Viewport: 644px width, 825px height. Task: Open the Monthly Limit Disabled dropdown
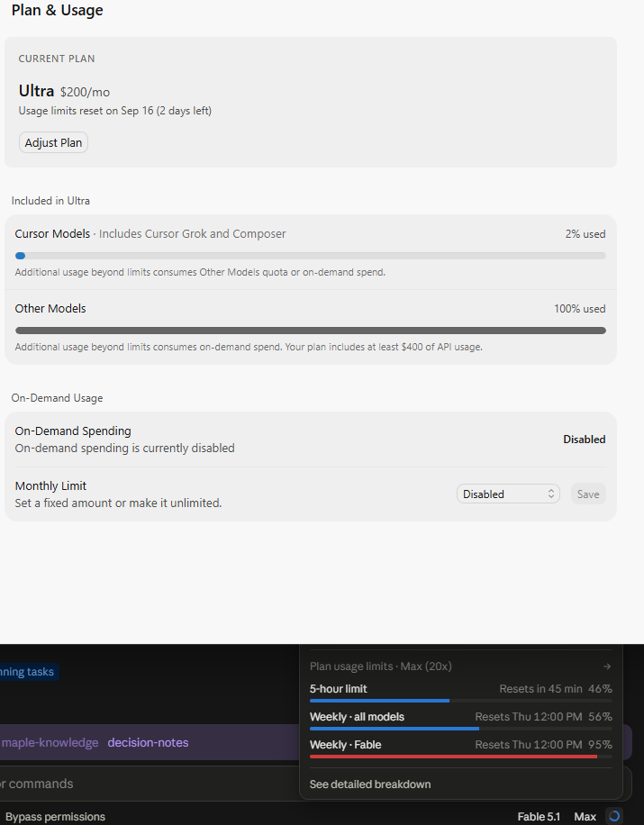508,494
